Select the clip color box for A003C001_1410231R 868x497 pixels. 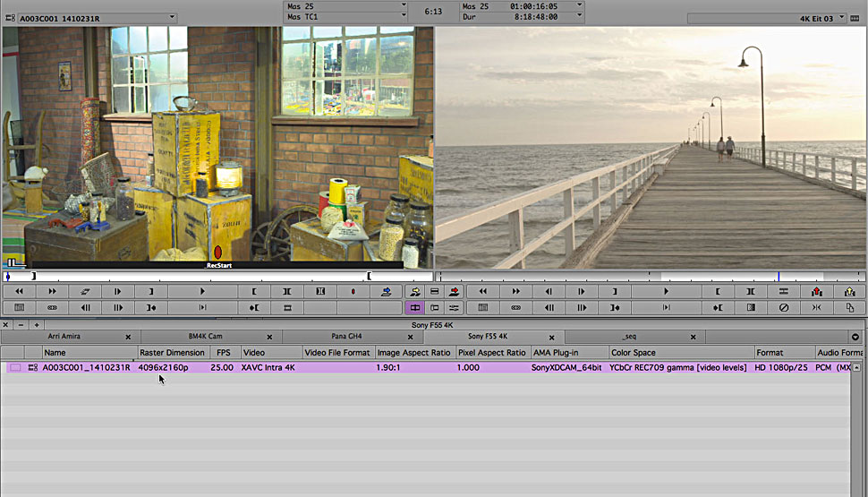[15, 368]
